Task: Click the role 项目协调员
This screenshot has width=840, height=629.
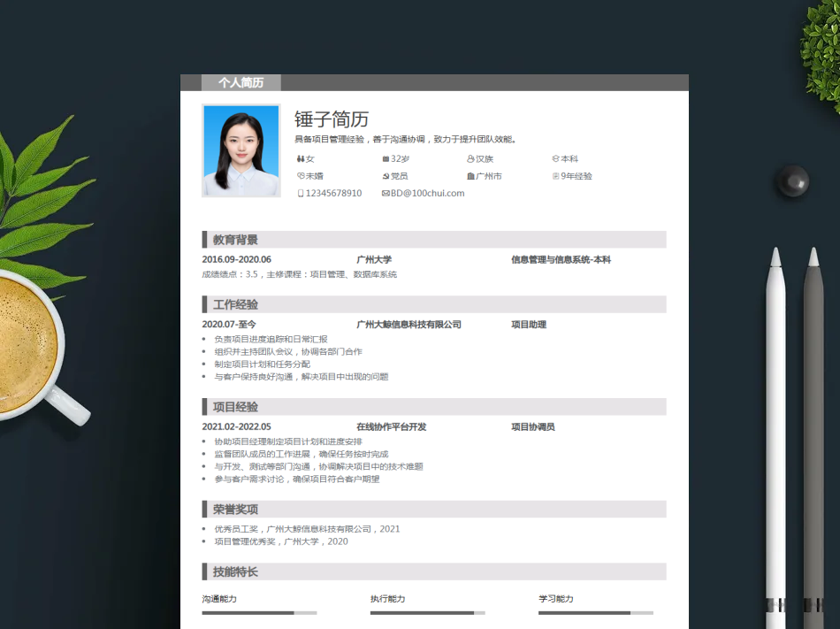Action: (x=533, y=426)
